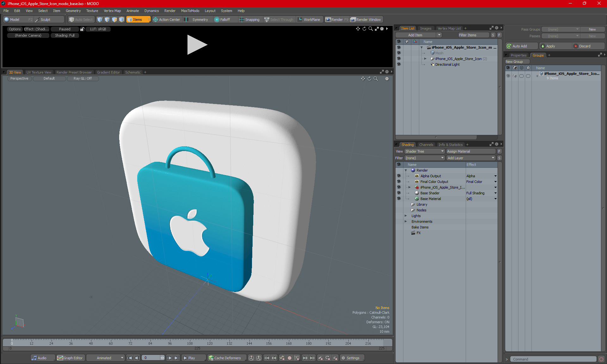The image size is (607, 364).
Task: Open Full Shading effect dropdown
Action: 481,193
